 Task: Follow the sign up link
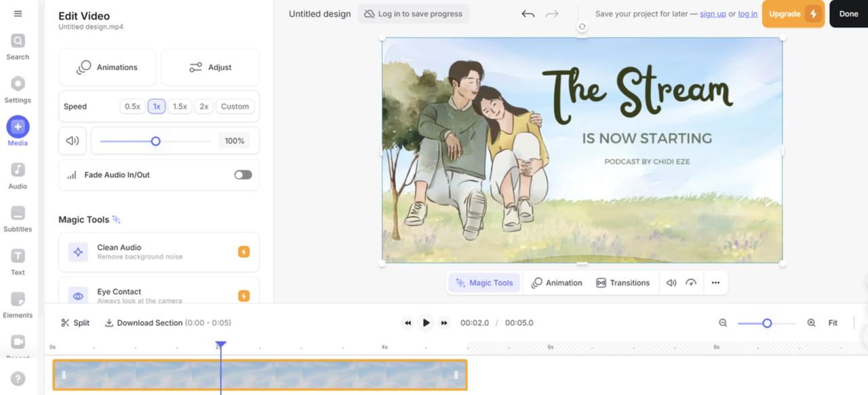pos(713,14)
